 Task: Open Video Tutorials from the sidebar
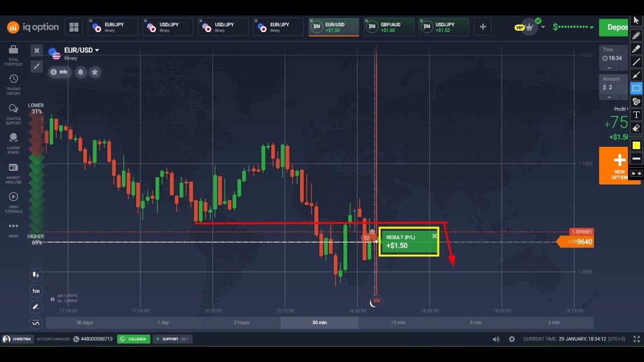click(14, 203)
